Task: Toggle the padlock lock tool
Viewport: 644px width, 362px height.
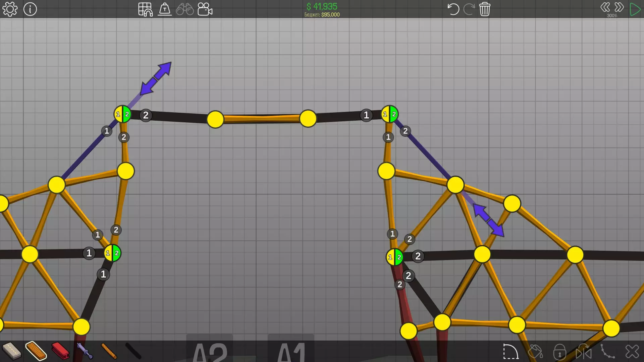Action: [x=559, y=352]
